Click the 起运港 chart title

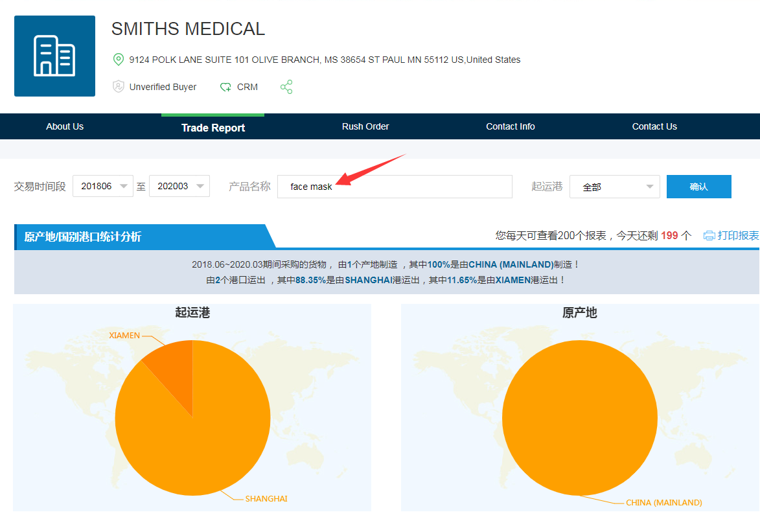192,313
